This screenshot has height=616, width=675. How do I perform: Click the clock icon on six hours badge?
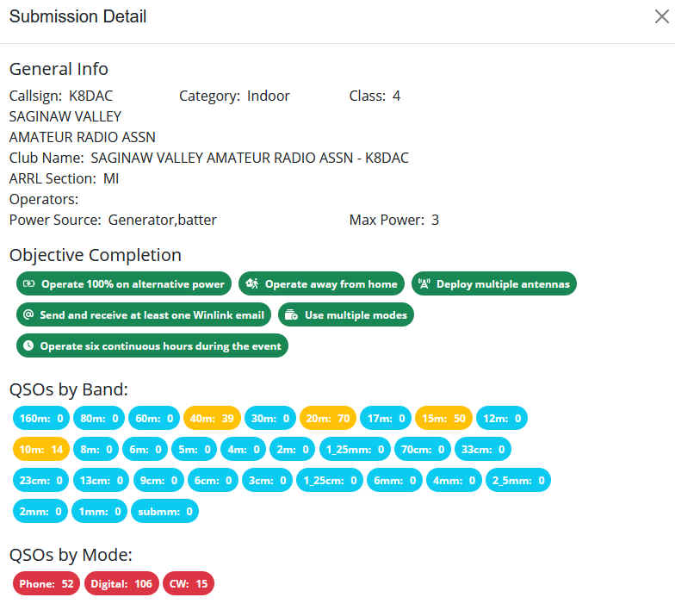click(28, 345)
